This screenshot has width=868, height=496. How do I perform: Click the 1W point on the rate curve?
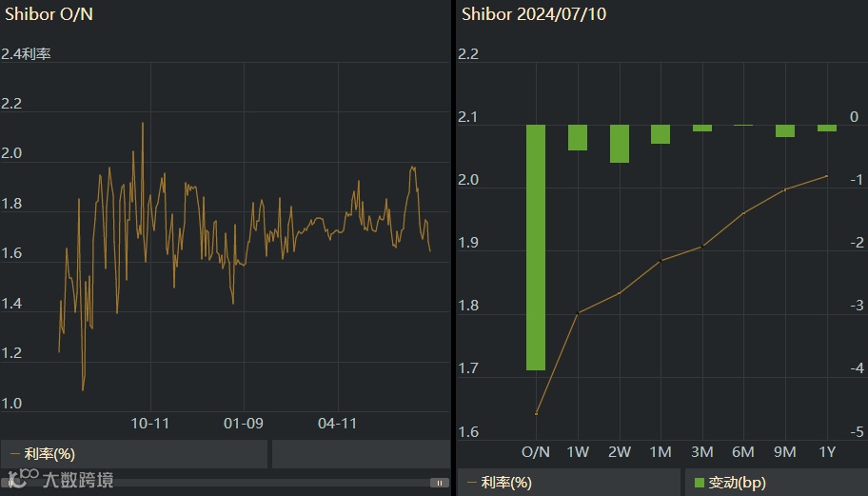click(x=578, y=313)
